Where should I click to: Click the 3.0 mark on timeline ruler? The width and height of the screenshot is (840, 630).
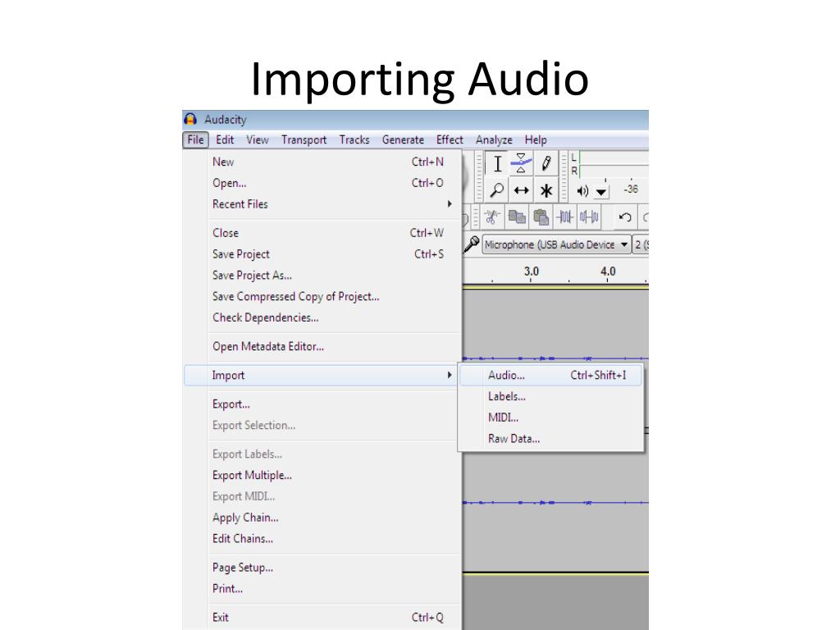(531, 272)
